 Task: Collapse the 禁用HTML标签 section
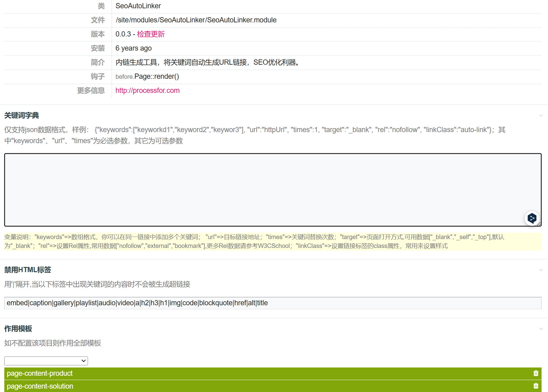coord(541,270)
